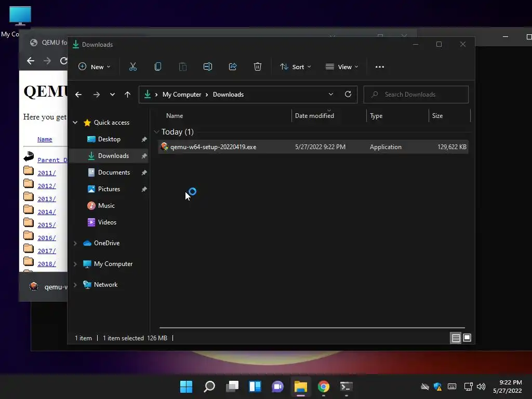Go back in File Explorer

tap(78, 95)
